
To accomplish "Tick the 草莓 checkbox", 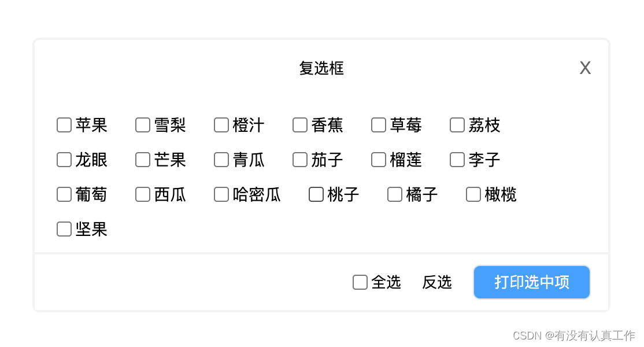I will coord(378,125).
